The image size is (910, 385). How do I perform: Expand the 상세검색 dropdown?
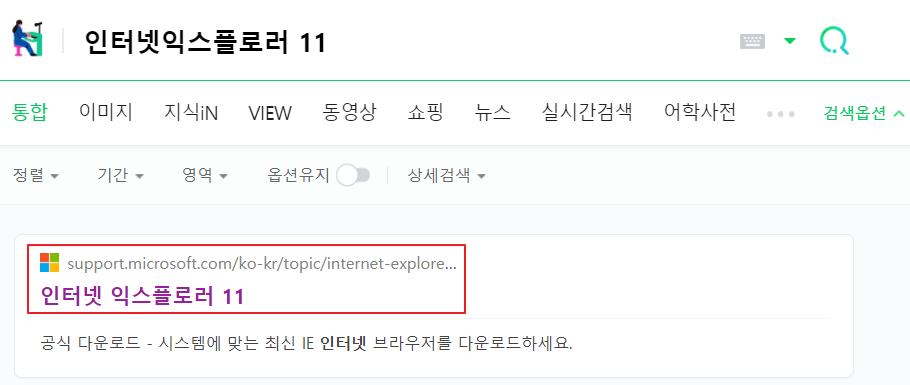(x=447, y=175)
